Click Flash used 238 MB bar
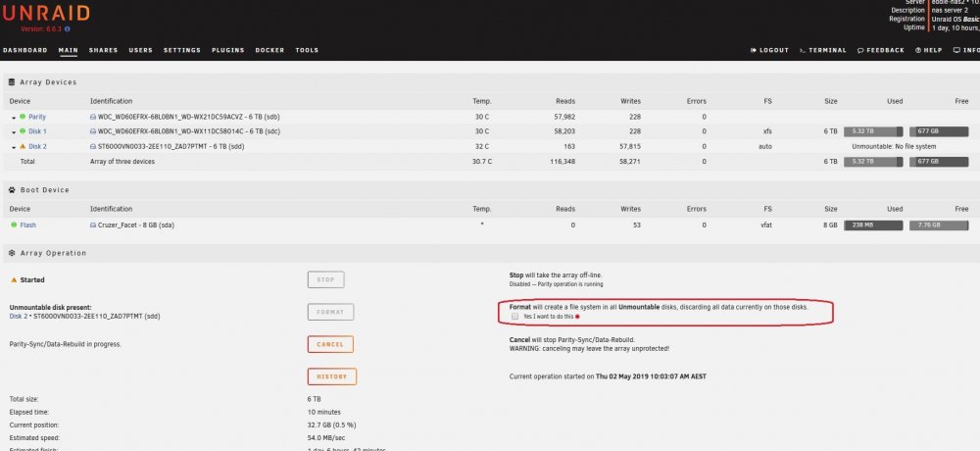The width and height of the screenshot is (980, 451). tap(873, 225)
